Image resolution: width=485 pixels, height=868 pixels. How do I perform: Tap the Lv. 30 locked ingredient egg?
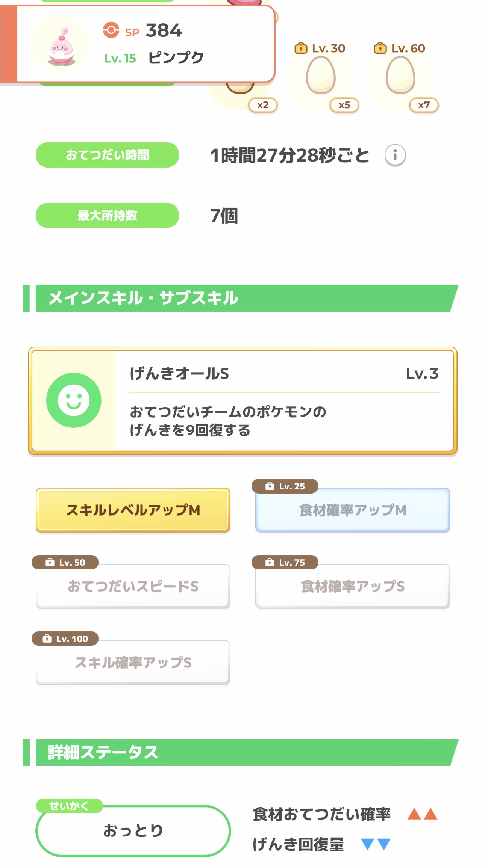(321, 75)
